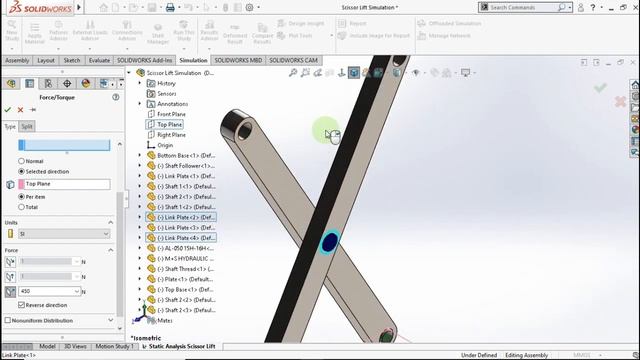Open the Model bottom tab

click(x=47, y=346)
